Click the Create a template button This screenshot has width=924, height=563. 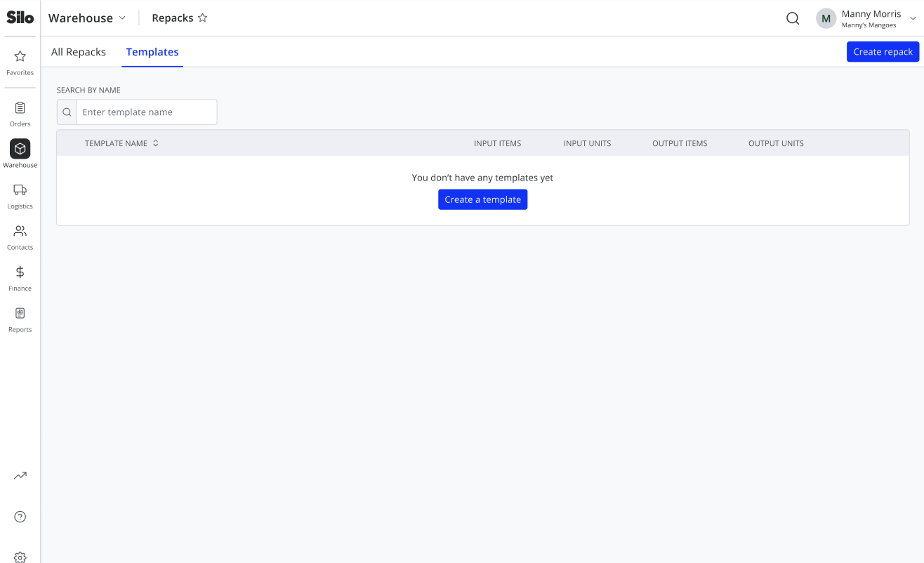point(482,199)
